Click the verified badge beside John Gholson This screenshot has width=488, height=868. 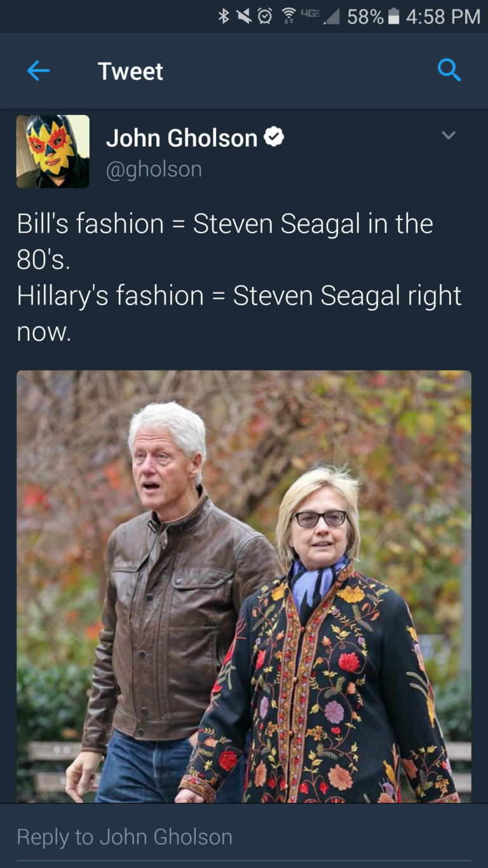click(x=274, y=137)
